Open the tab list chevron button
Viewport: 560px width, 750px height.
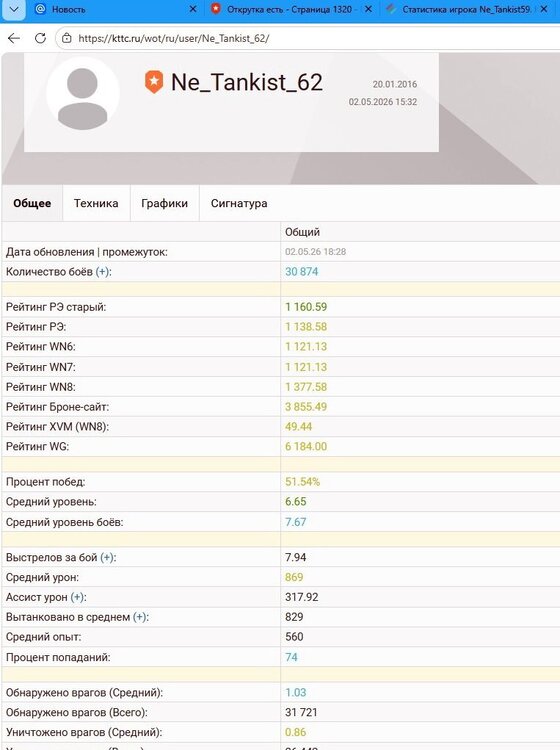(x=14, y=10)
